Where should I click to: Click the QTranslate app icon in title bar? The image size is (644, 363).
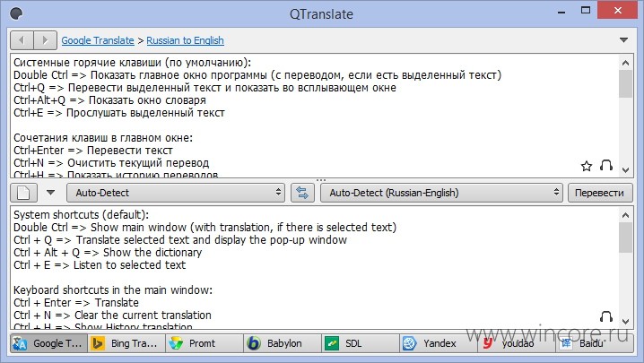[16, 13]
